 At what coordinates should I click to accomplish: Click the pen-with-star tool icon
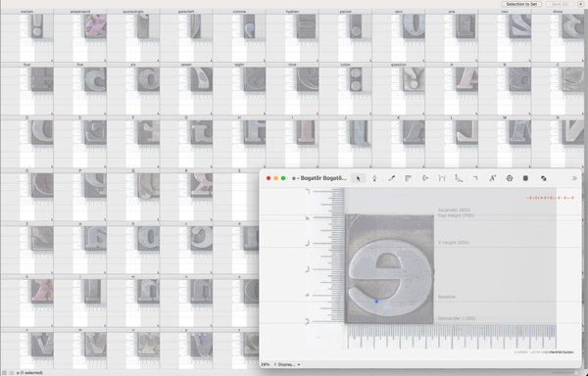click(492, 178)
